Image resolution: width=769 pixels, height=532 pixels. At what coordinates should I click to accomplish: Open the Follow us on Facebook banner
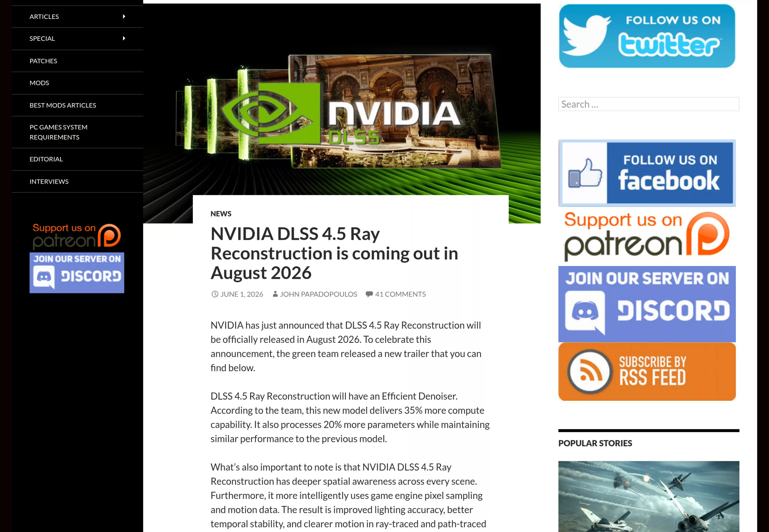coord(647,173)
